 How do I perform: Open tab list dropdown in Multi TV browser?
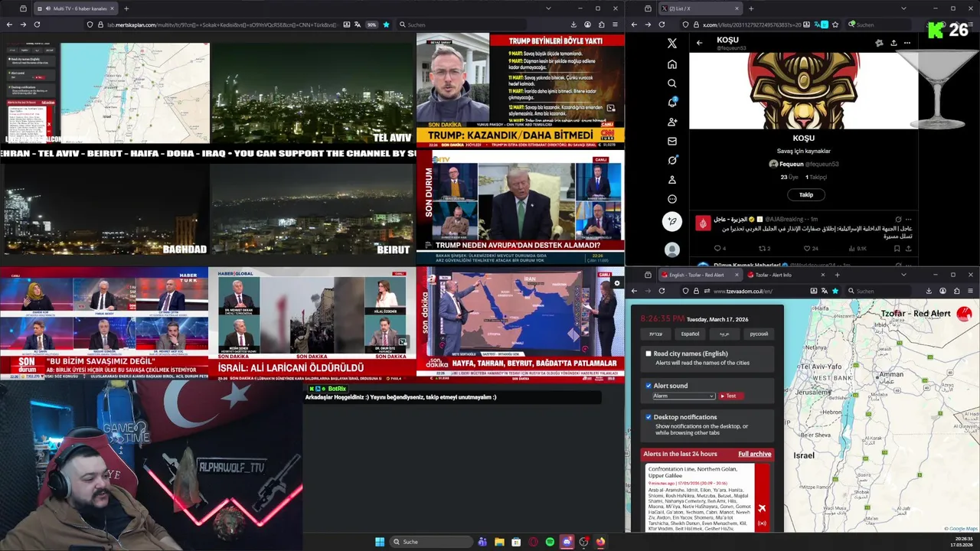[x=548, y=8]
